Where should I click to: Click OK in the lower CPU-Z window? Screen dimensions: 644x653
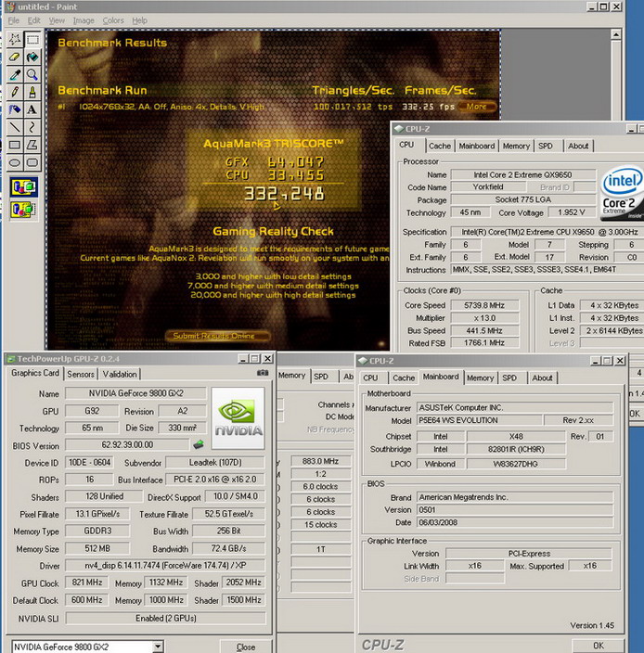[599, 646]
